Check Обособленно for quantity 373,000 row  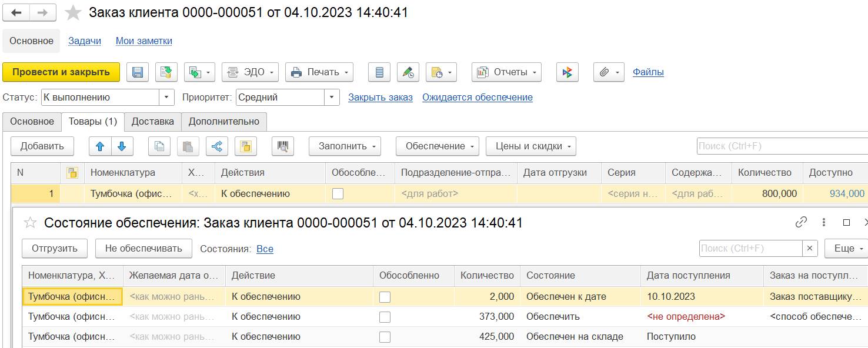point(385,317)
